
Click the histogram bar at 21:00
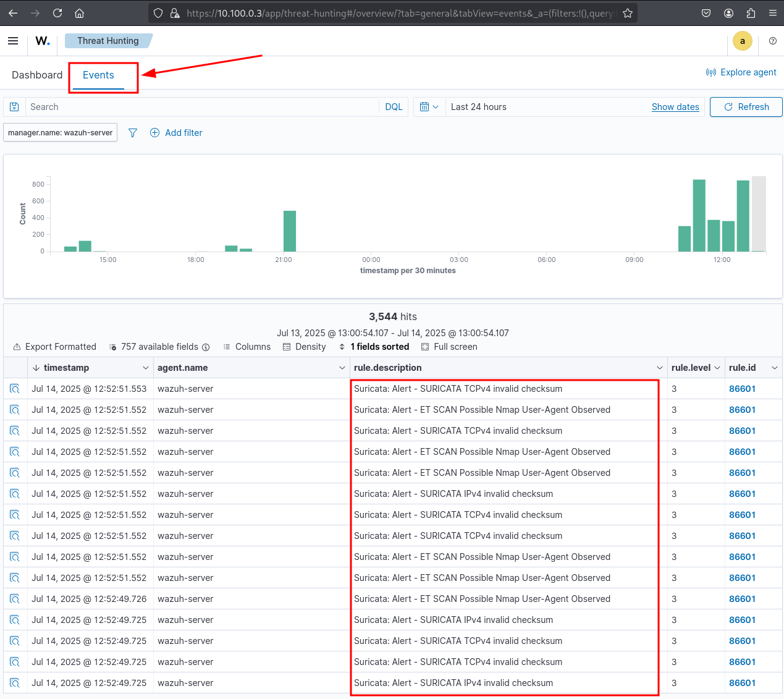pos(290,231)
